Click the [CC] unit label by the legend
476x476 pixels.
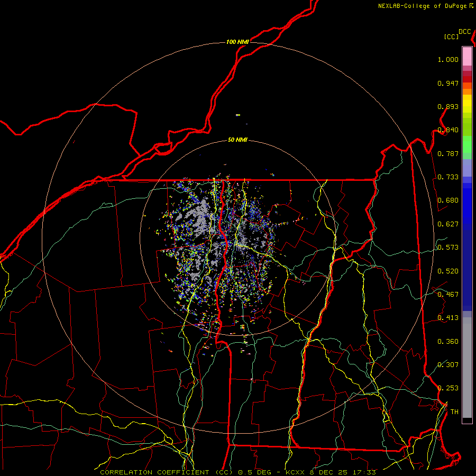point(451,36)
